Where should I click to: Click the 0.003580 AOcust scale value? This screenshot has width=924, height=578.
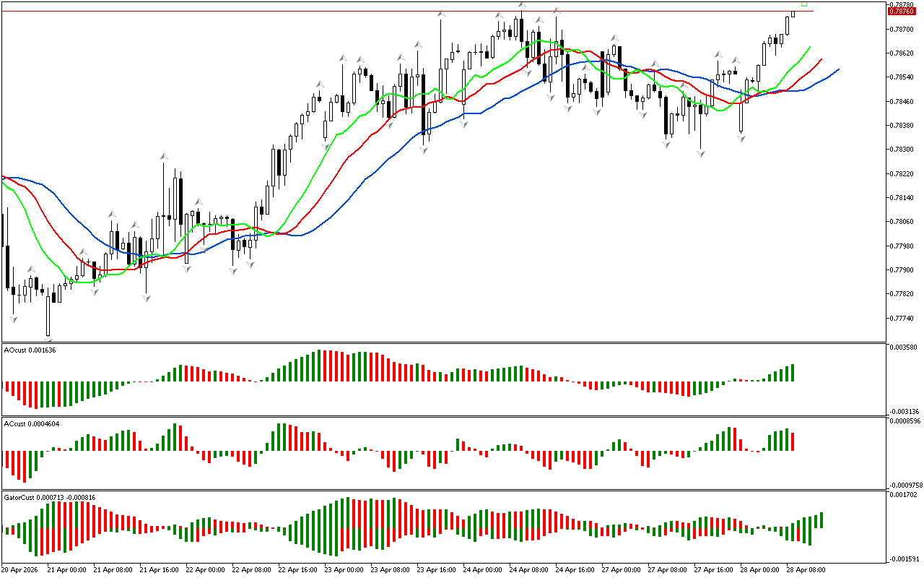pos(903,348)
